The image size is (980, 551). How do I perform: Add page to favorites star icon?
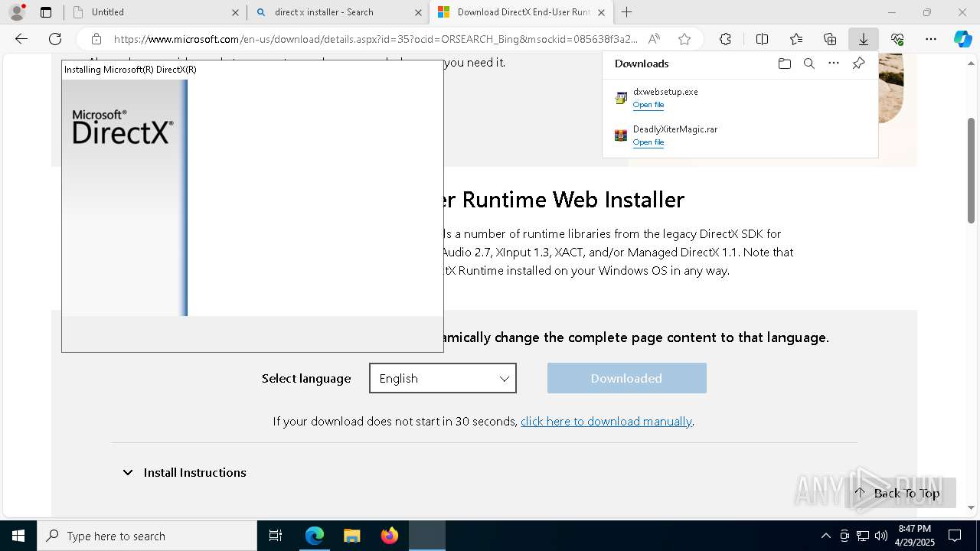(x=684, y=39)
